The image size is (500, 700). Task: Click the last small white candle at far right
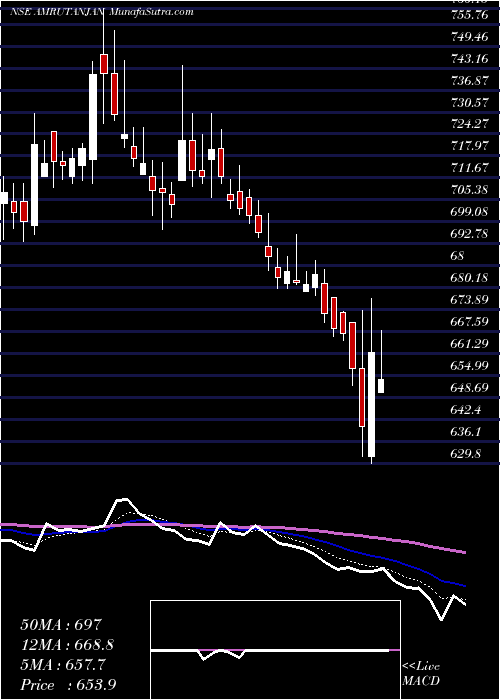click(381, 386)
